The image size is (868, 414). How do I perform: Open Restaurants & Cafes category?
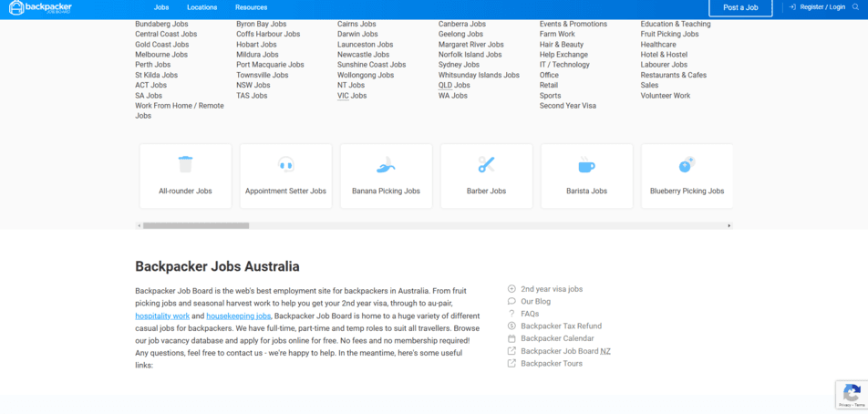674,76
